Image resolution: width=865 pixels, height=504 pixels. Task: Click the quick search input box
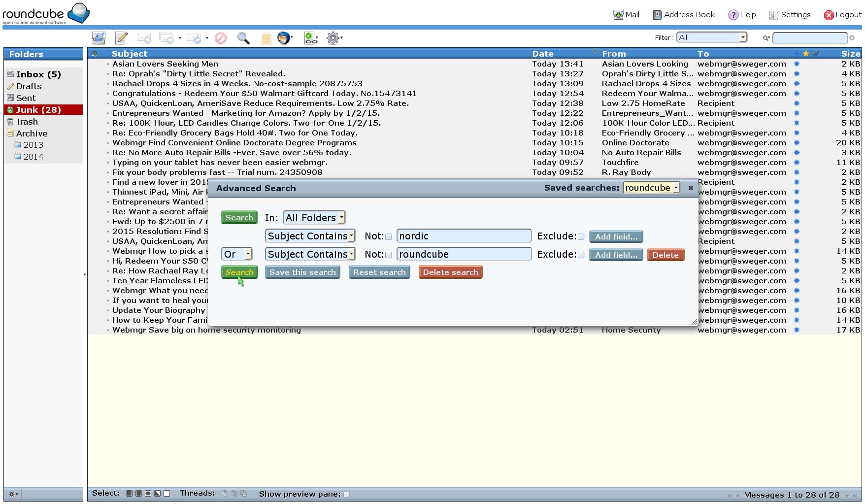click(810, 38)
